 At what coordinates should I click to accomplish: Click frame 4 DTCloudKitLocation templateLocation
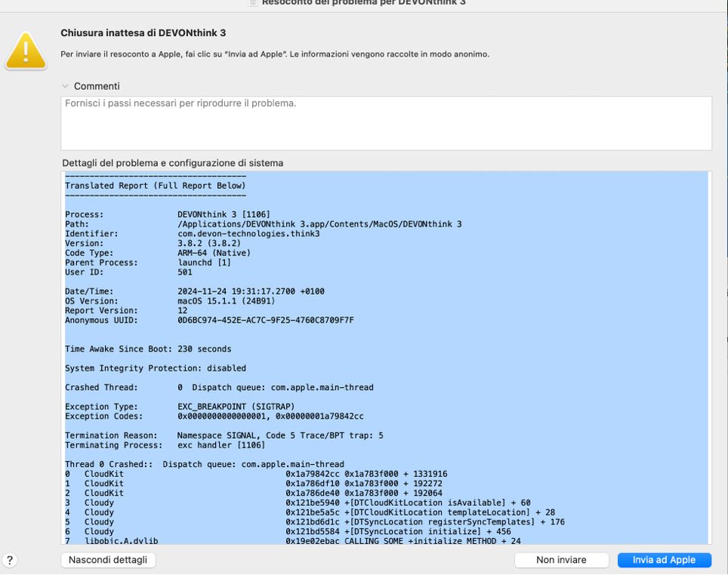click(310, 512)
